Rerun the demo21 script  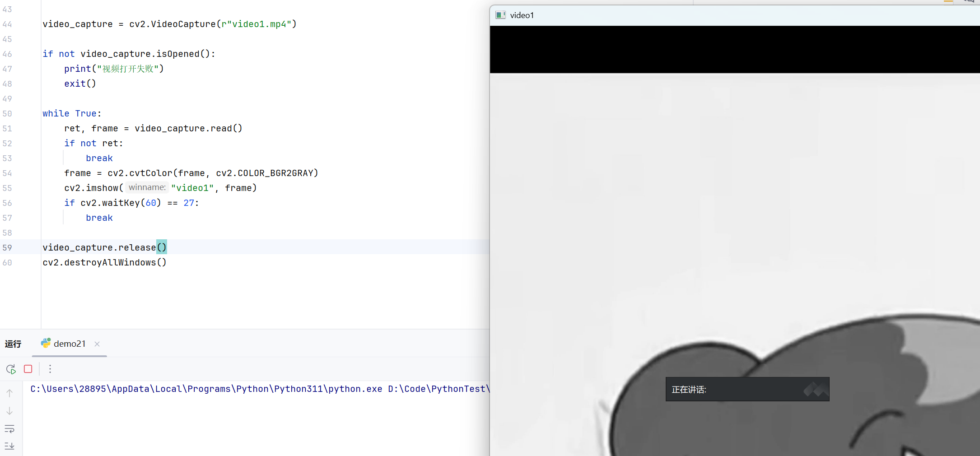tap(11, 369)
